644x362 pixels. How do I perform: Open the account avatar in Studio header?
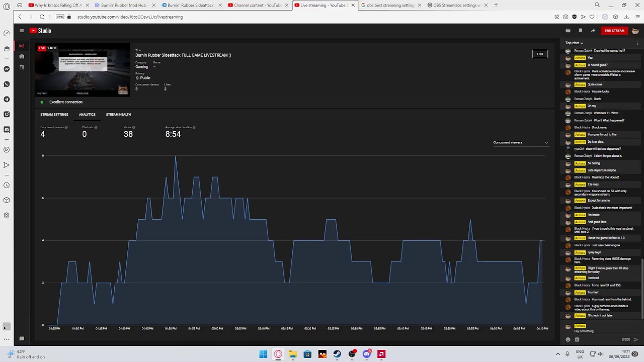[x=635, y=31]
